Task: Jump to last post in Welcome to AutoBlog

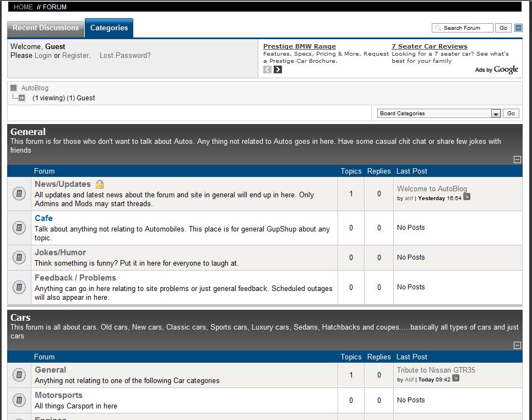Action: [467, 197]
